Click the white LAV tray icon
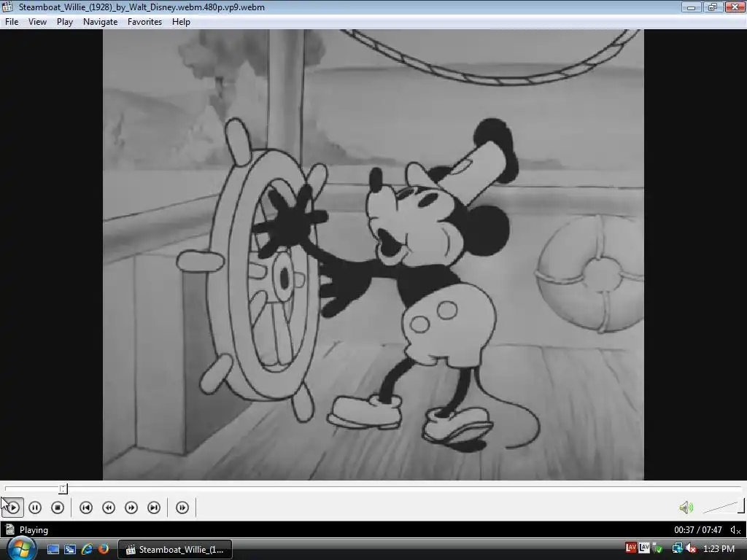 click(x=644, y=548)
